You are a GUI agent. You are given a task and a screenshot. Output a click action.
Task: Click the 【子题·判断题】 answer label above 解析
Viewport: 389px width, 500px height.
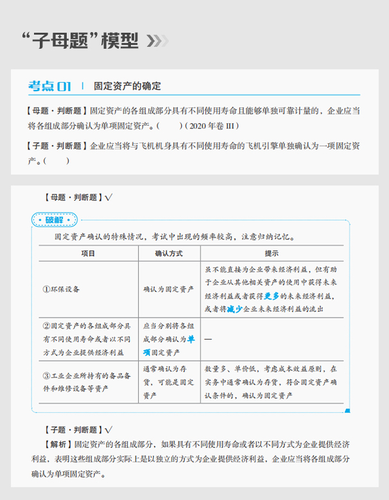73,430
